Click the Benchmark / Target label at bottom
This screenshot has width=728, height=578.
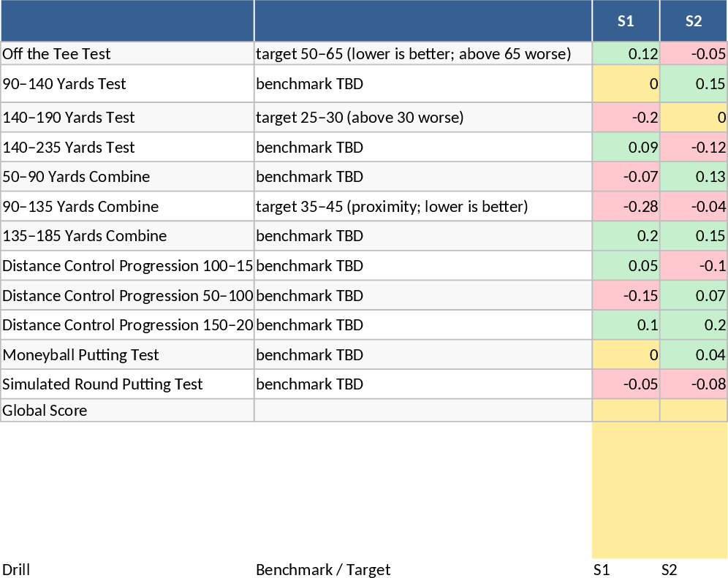[x=323, y=570]
